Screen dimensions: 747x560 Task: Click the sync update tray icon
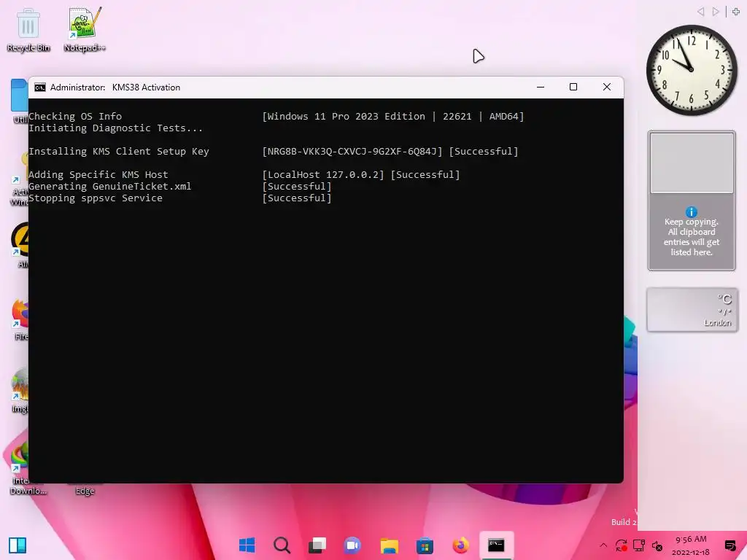[x=622, y=545]
